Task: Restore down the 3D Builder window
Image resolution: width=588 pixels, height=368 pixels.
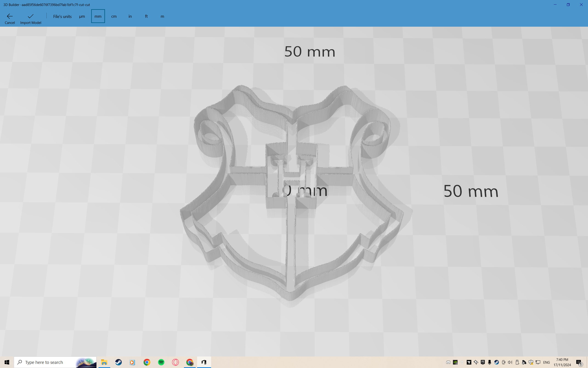Action: 568,5
